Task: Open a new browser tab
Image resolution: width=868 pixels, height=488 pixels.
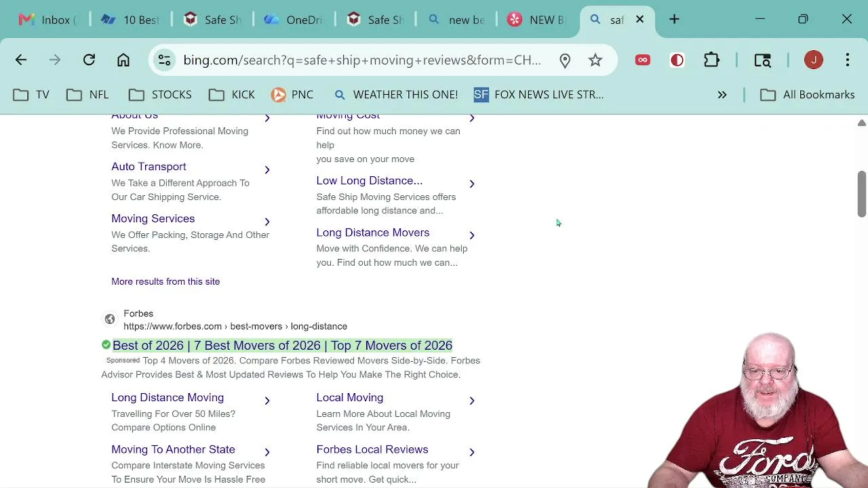Action: pos(674,20)
